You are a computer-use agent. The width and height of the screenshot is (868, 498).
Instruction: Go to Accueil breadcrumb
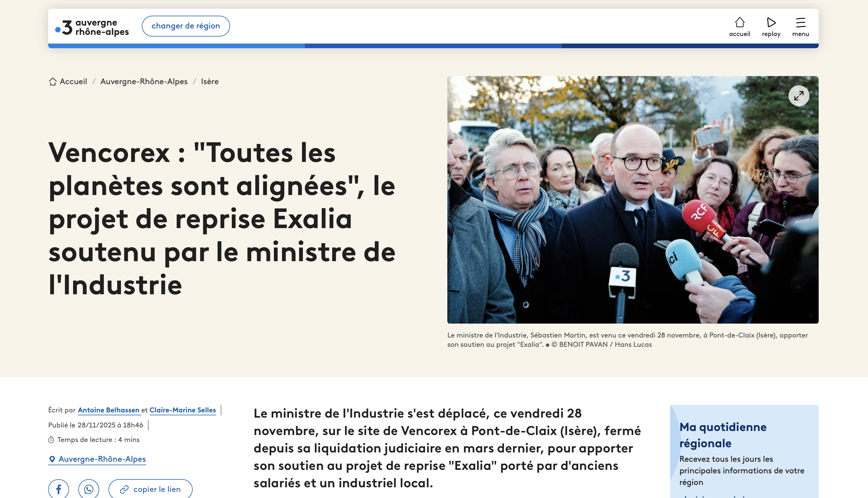click(x=73, y=81)
